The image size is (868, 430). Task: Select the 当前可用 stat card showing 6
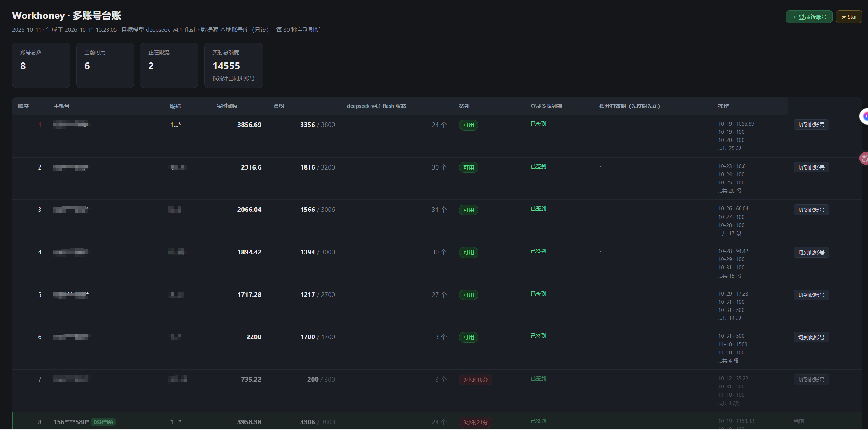click(x=105, y=65)
